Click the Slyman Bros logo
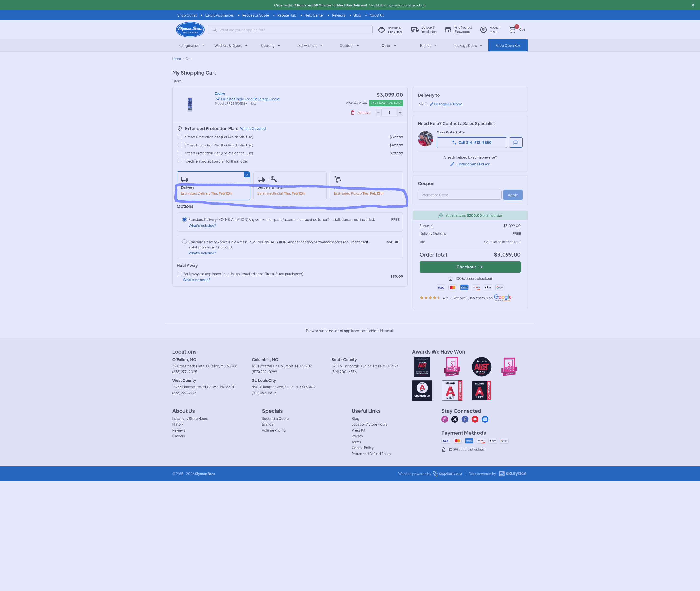Image resolution: width=700 pixels, height=591 pixels. click(190, 30)
